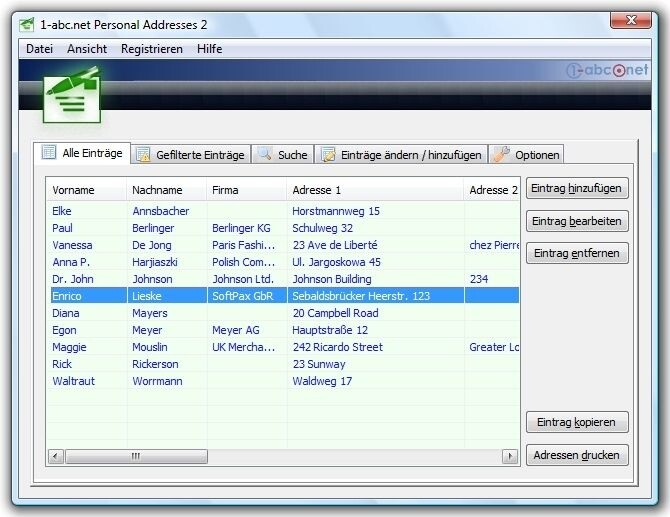Select the Dr. John first name cell
Screen dimensions: 670x517
(73, 279)
